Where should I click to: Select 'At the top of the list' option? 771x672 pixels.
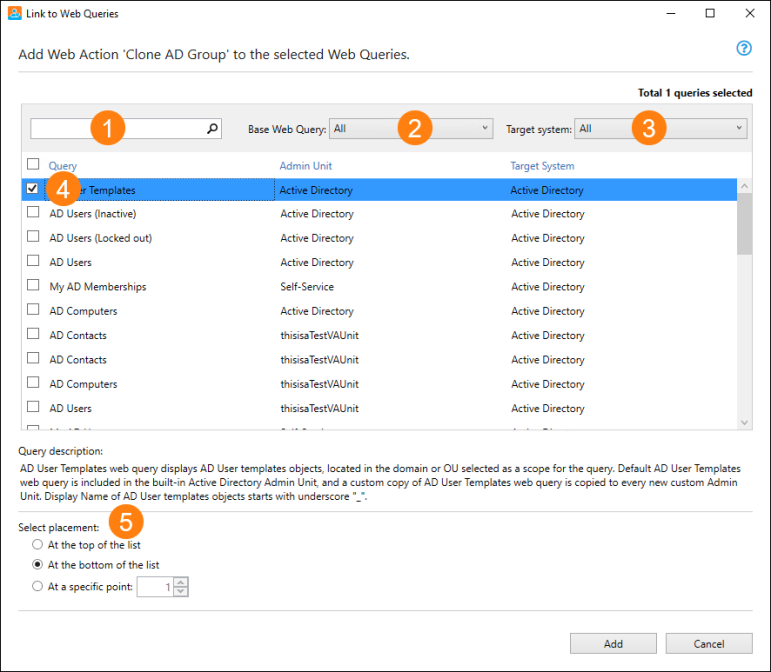[x=37, y=544]
